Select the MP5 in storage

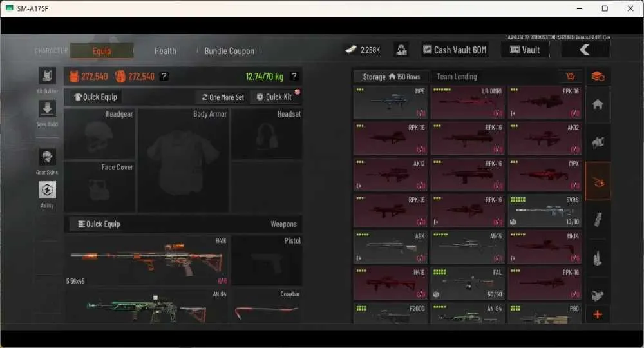tap(390, 102)
